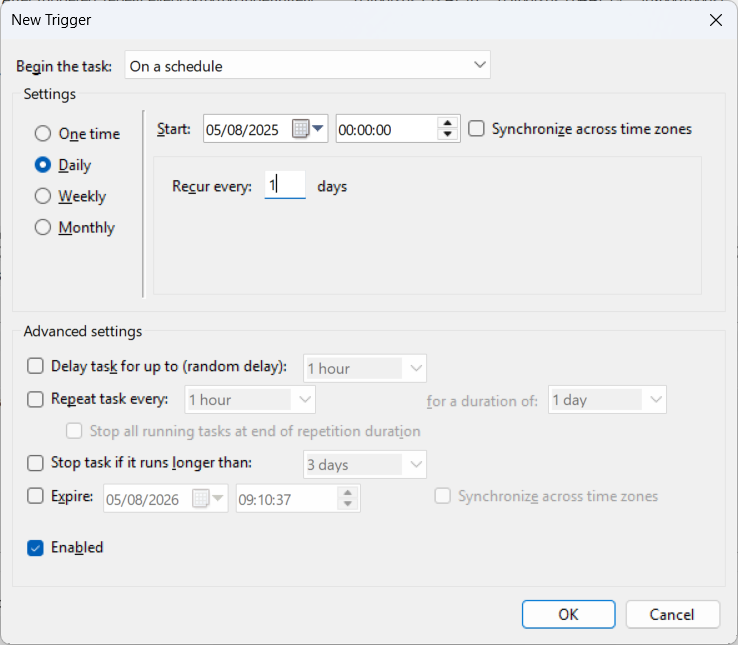Expand the Begin the task dropdown
Screen dimensions: 738x645
(308, 66)
